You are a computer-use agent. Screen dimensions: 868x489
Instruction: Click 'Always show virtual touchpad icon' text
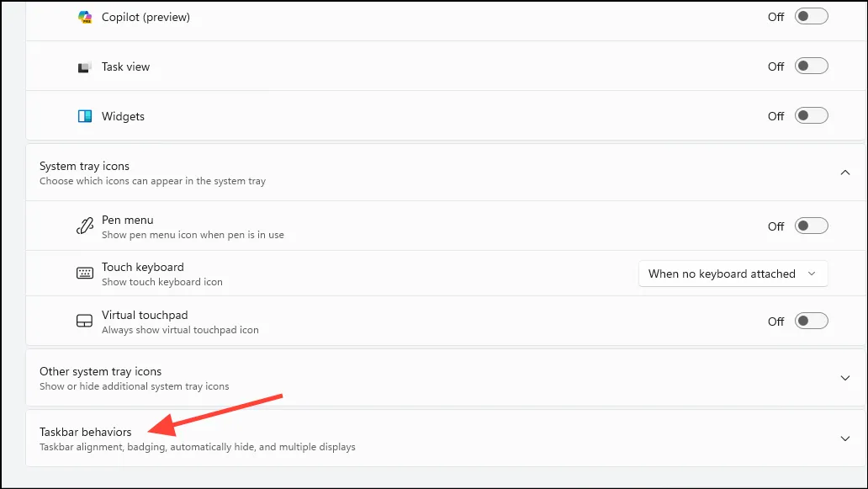[x=180, y=330]
